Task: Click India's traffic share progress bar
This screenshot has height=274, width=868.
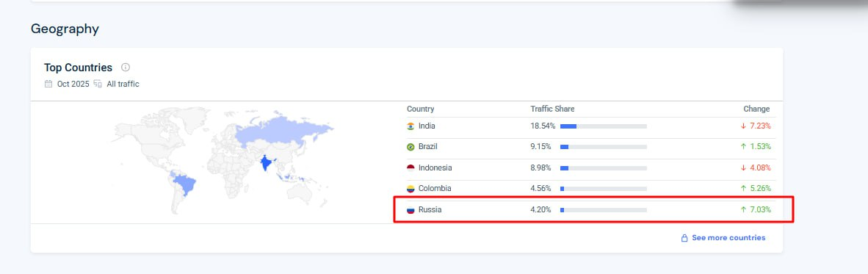Action: tap(604, 127)
